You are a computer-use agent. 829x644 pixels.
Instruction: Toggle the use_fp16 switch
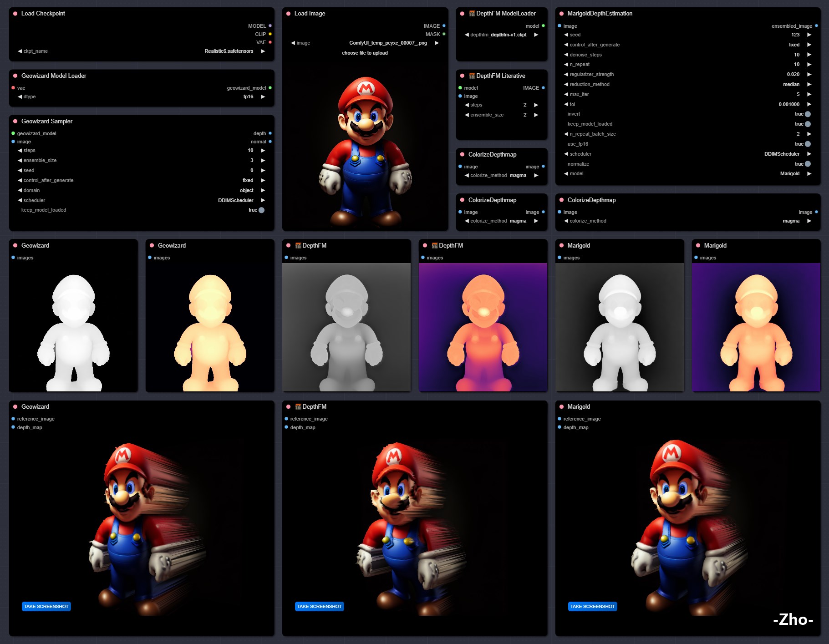[x=808, y=144]
